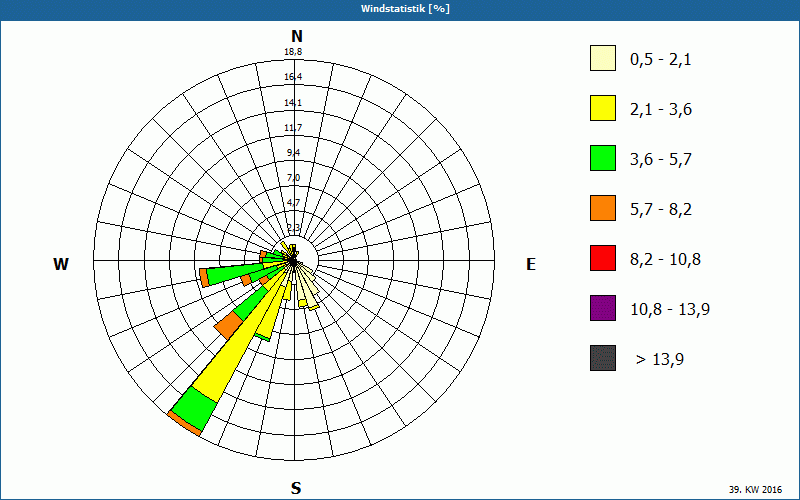Image resolution: width=800 pixels, height=500 pixels.
Task: Click the dark gray > 13,9 legend swatch
Action: (x=603, y=358)
